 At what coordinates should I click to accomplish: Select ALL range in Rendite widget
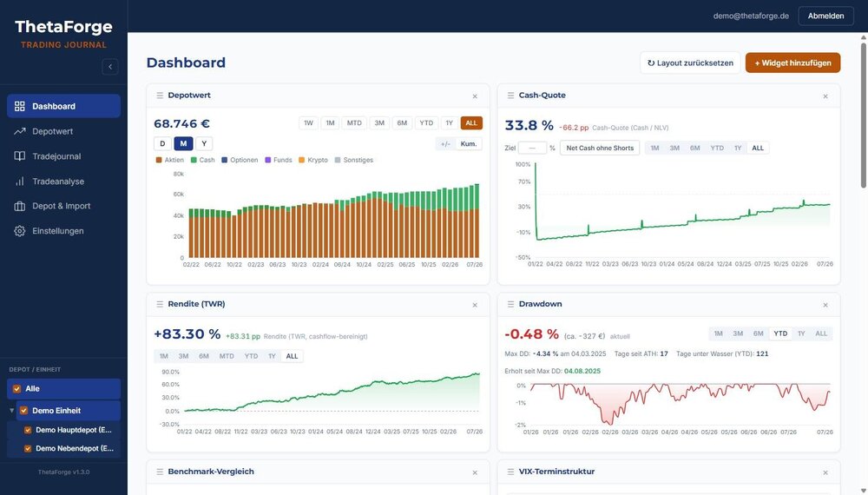click(x=292, y=356)
